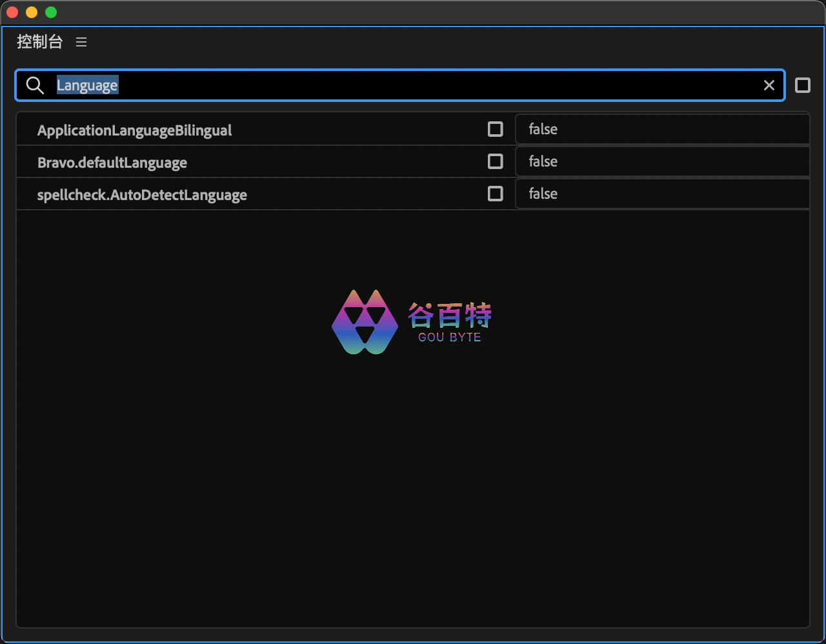Clear the search field with the X
Viewport: 826px width, 644px height.
[x=769, y=85]
